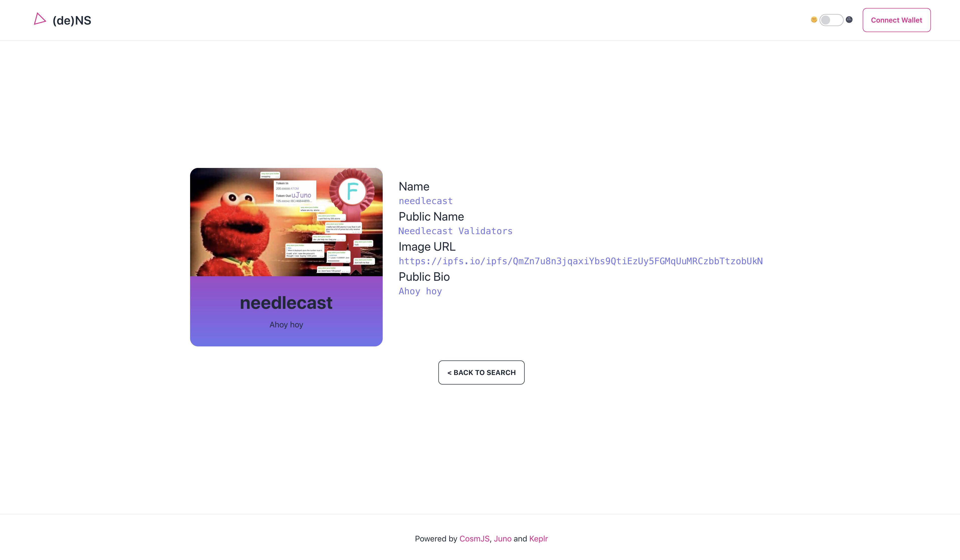Select the needlecast Name value

pyautogui.click(x=426, y=201)
